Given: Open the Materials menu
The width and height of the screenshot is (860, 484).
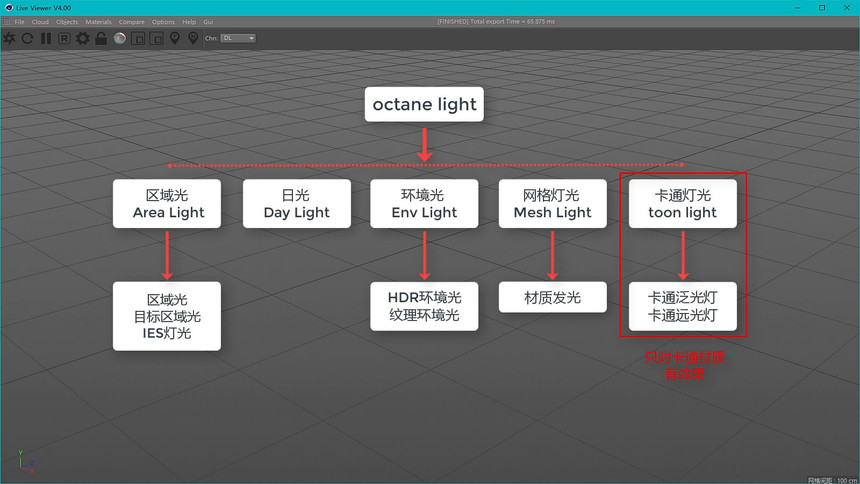Looking at the screenshot, I should (98, 21).
